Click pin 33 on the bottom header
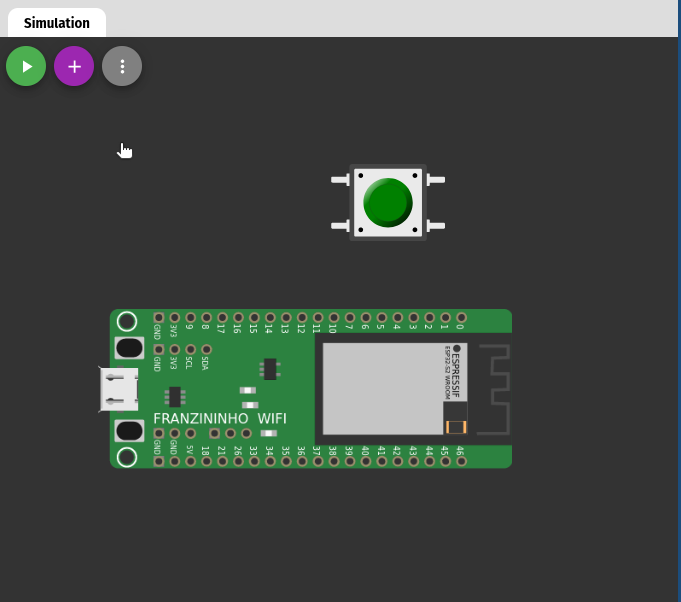Viewport: 681px width, 602px height. pos(254,461)
